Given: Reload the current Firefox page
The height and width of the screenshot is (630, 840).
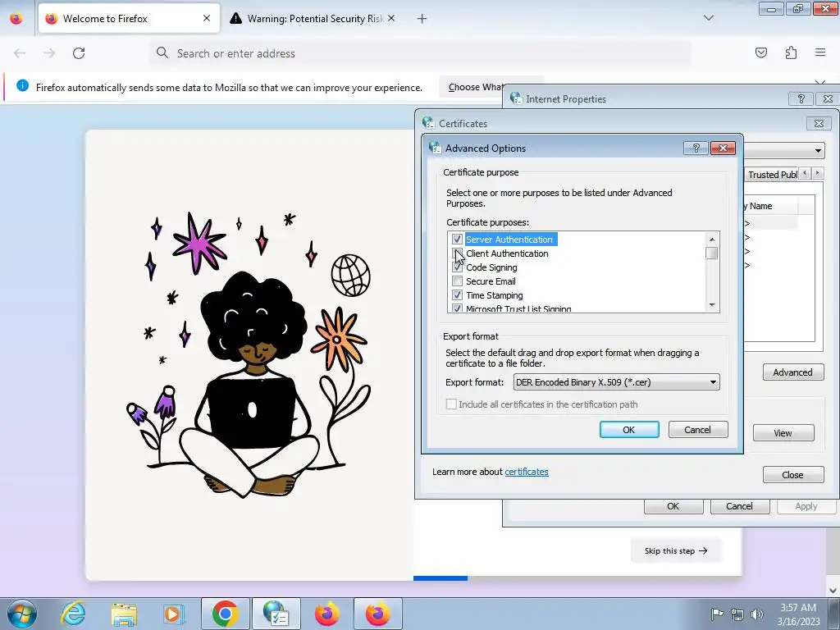Looking at the screenshot, I should tap(79, 53).
